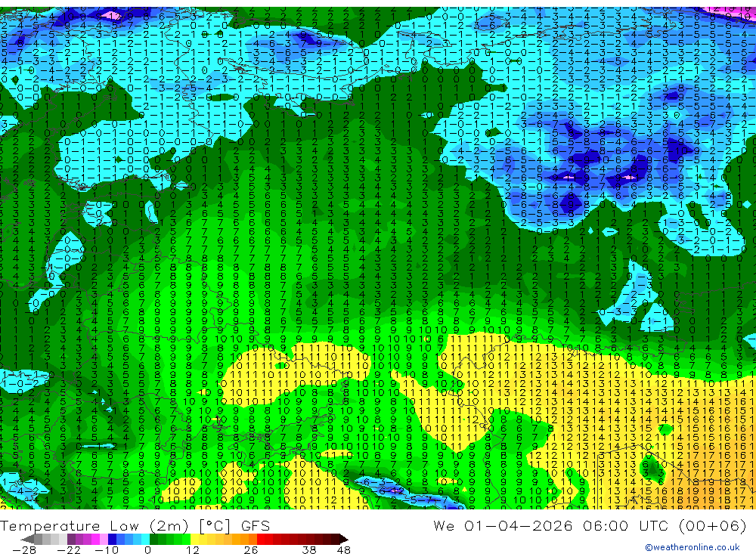756x554 pixels.
Task: Click the 'Temperature Low (2m) [°C] GFS' title
Action: click(135, 525)
